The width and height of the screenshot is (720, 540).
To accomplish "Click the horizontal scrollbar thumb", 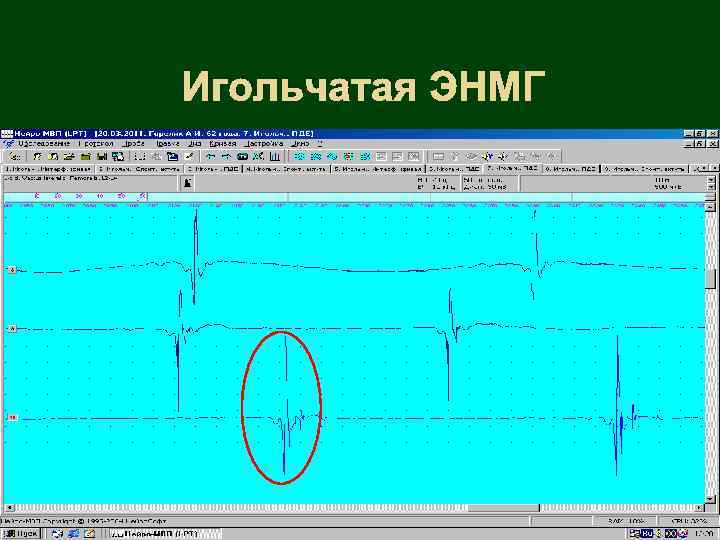I will tap(503, 508).
